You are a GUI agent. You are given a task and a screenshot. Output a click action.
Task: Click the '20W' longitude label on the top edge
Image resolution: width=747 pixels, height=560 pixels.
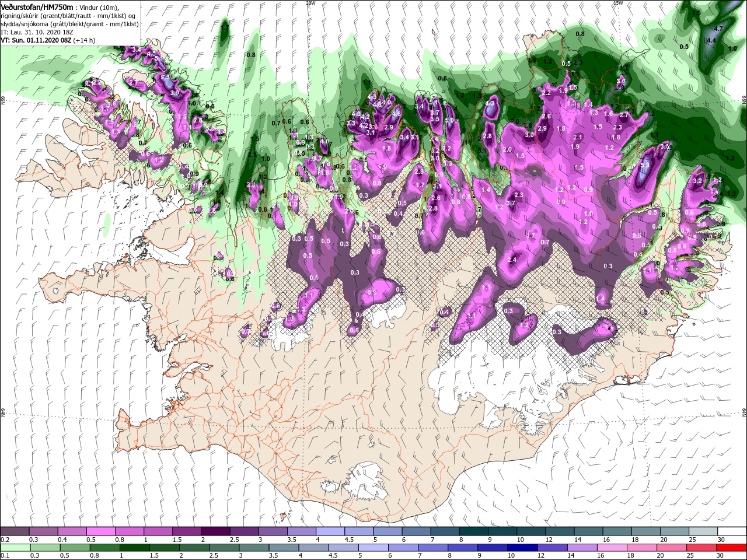pos(310,3)
